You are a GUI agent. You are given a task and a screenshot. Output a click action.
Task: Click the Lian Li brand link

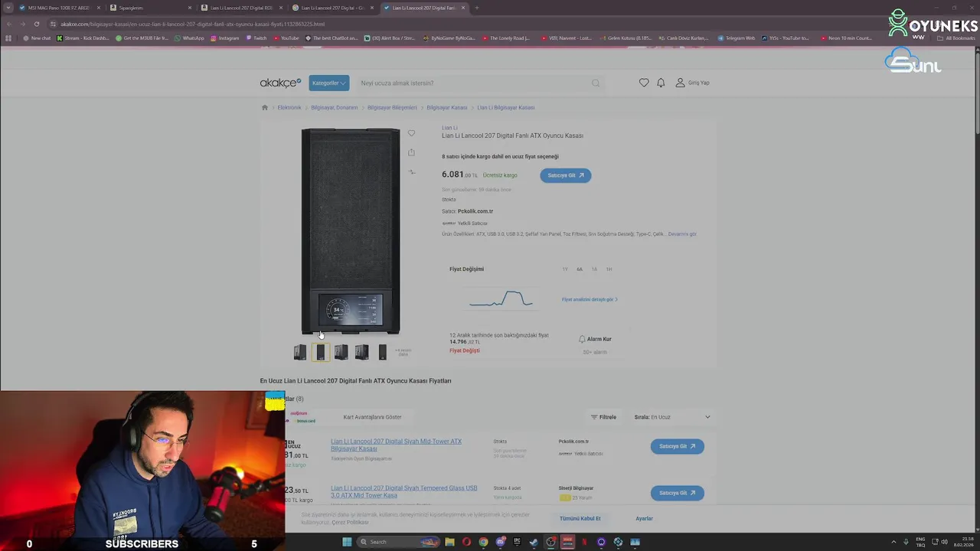[449, 128]
